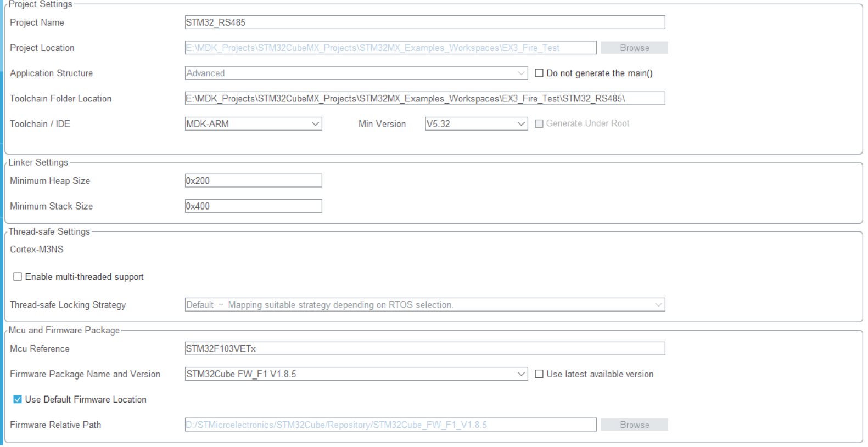Click the Toolchain Folder Location field
The image size is (868, 447).
pos(425,98)
